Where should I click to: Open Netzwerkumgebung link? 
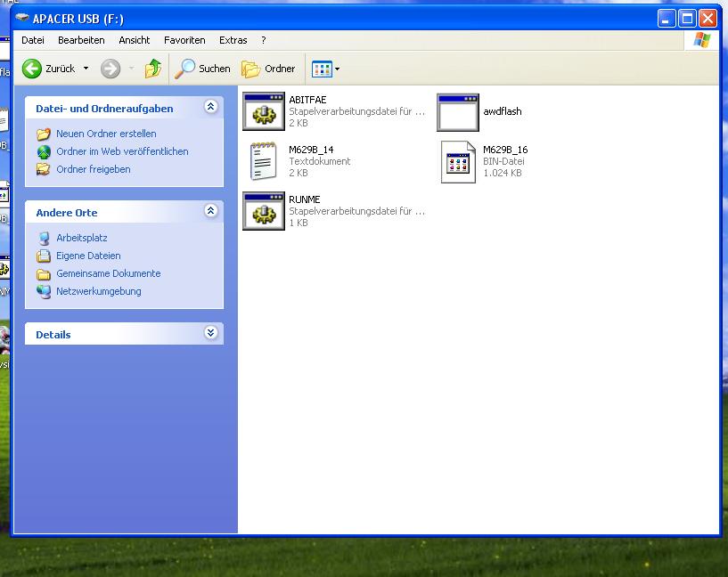(99, 291)
